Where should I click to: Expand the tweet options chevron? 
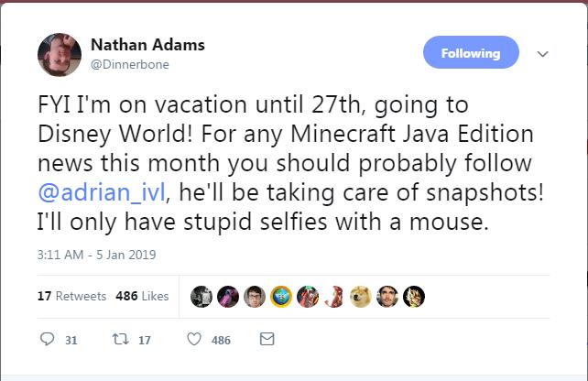(x=542, y=54)
